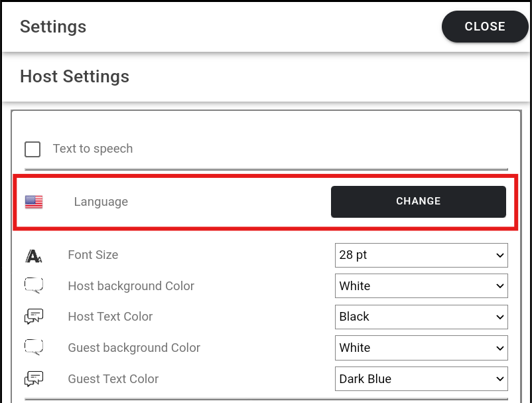Screen dimensions: 532x403
Task: Click the Font Size letter icon
Action: tap(34, 256)
